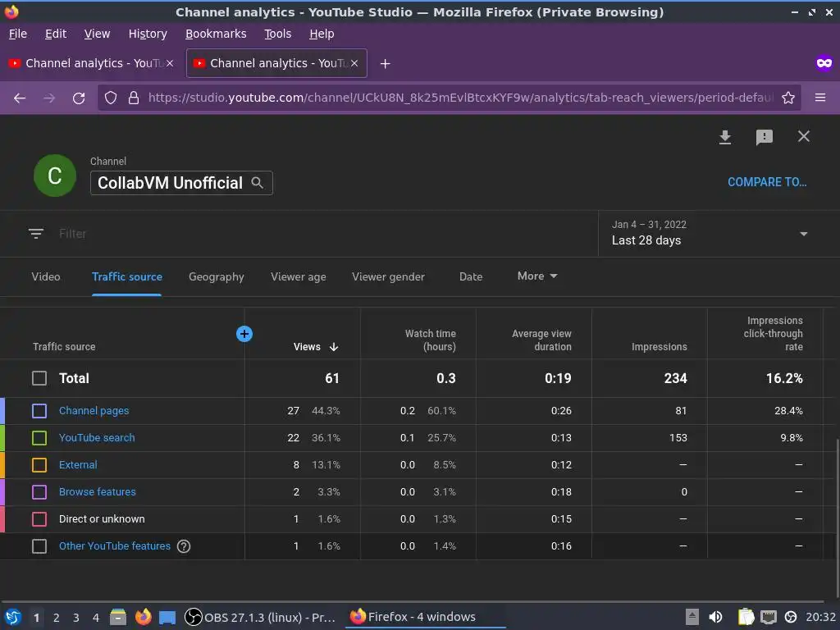The image size is (840, 630).
Task: Click the show desktop taskbar icon
Action: pyautogui.click(x=167, y=618)
